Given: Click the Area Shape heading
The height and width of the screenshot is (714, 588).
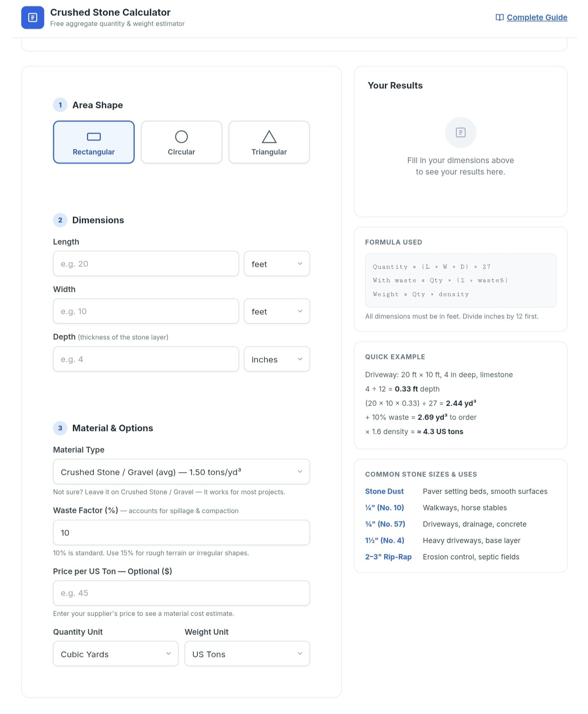Looking at the screenshot, I should click(x=97, y=105).
